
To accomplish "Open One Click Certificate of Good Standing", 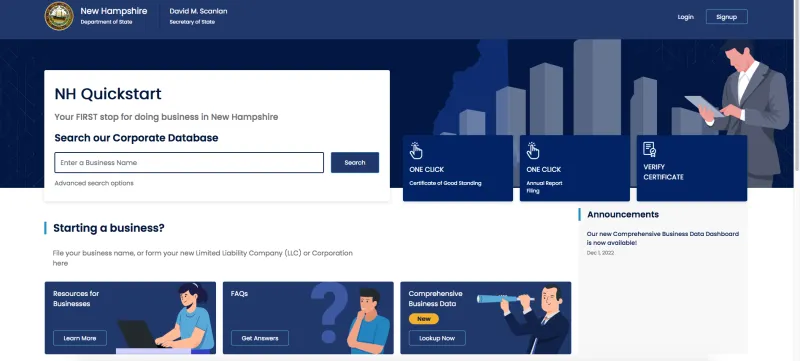I will coord(458,168).
